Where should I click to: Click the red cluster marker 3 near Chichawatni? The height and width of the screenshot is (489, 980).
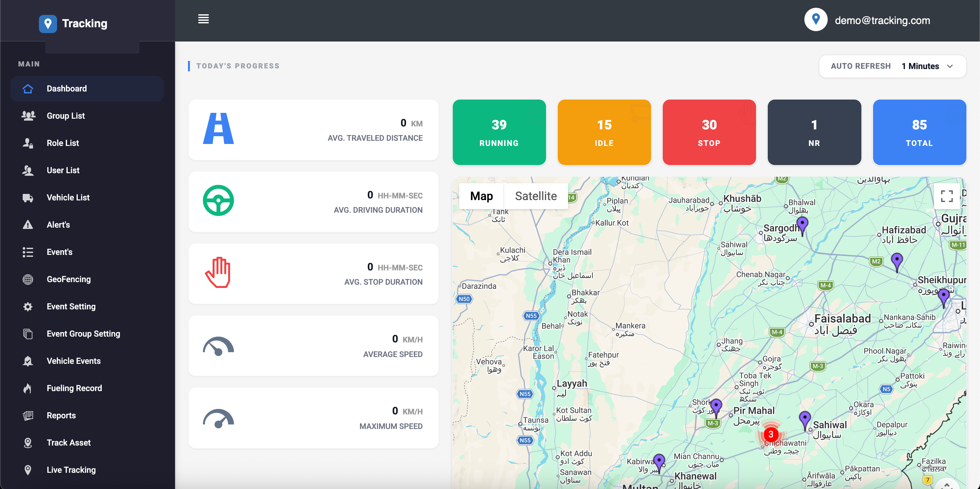click(x=771, y=435)
